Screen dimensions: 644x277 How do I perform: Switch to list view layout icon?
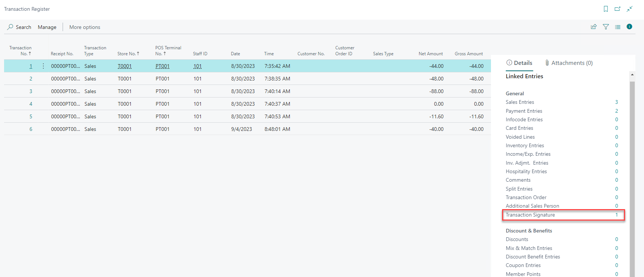[618, 27]
